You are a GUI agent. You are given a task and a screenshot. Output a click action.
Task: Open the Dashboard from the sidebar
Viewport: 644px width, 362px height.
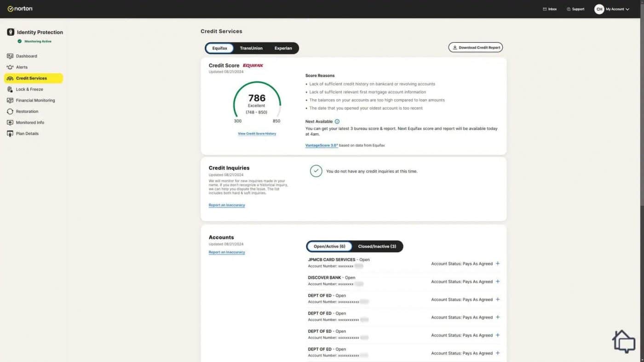(x=26, y=56)
